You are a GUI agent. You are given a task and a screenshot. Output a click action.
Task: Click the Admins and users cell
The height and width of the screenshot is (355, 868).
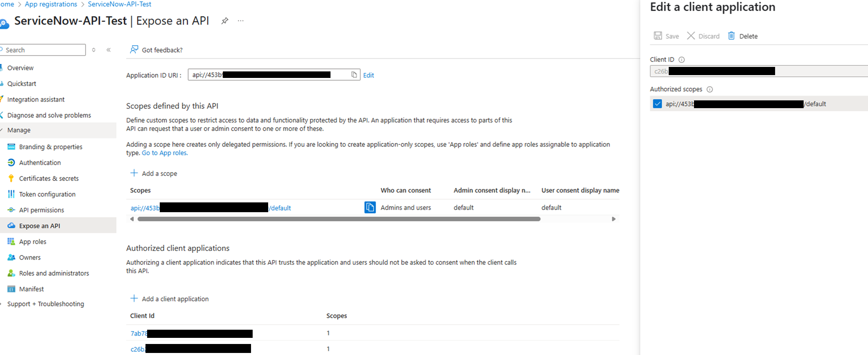[405, 208]
